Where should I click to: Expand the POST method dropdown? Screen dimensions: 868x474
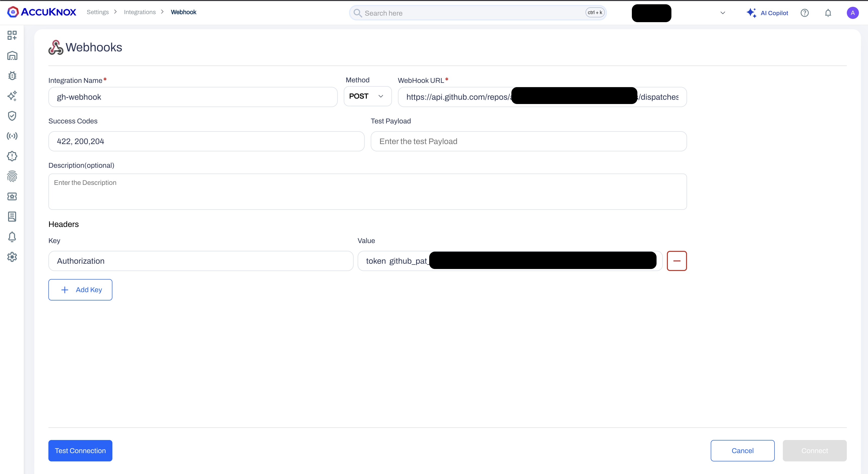pyautogui.click(x=367, y=96)
